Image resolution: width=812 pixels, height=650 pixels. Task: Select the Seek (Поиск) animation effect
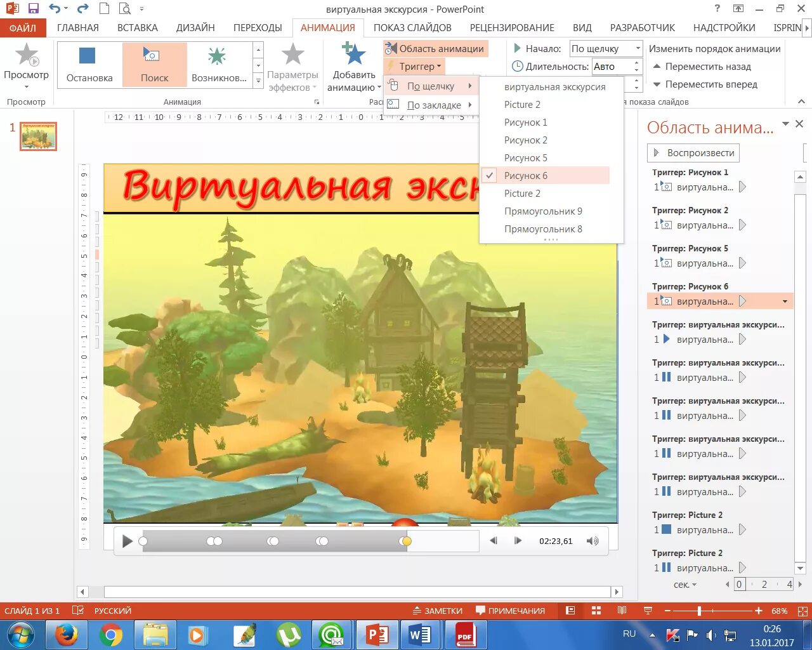tap(154, 63)
